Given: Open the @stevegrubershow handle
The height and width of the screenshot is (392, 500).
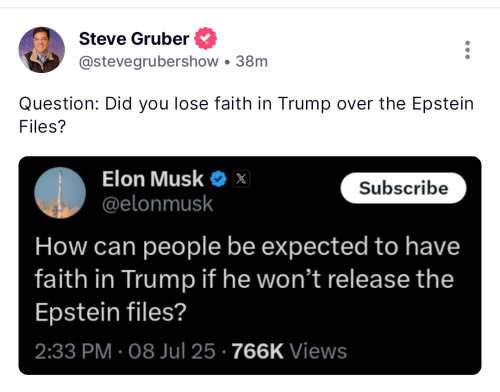Looking at the screenshot, I should pos(149,62).
